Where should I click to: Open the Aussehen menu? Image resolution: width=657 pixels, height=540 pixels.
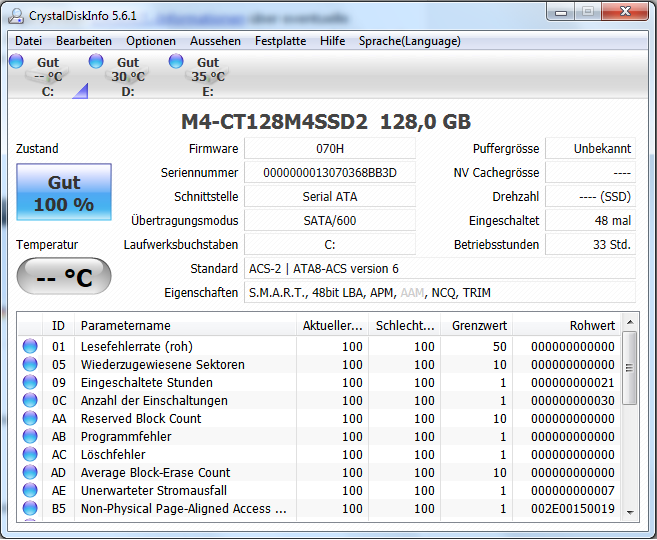point(215,41)
